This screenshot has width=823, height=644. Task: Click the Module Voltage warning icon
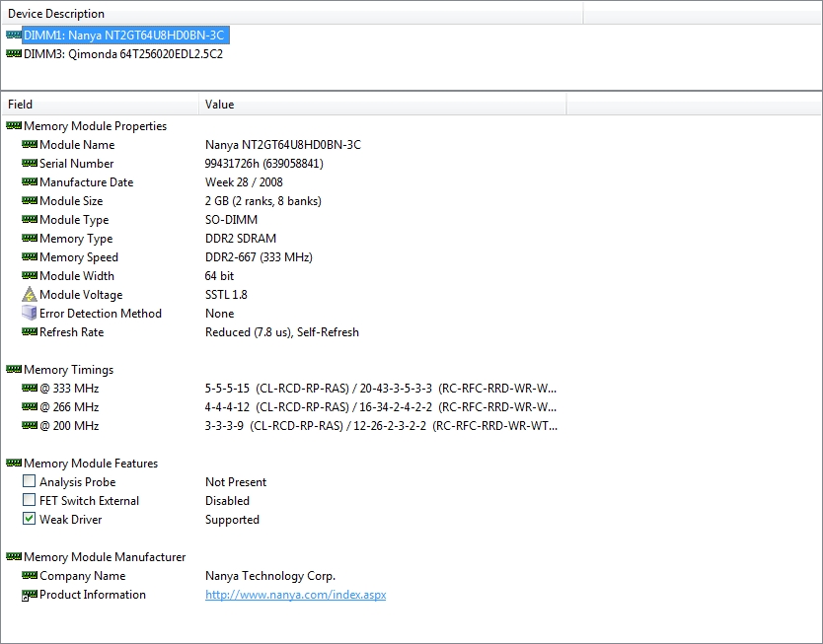(29, 295)
